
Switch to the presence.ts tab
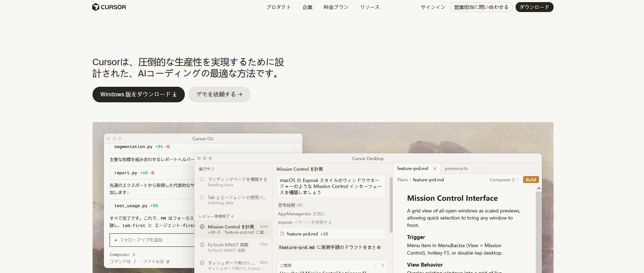[456, 169]
